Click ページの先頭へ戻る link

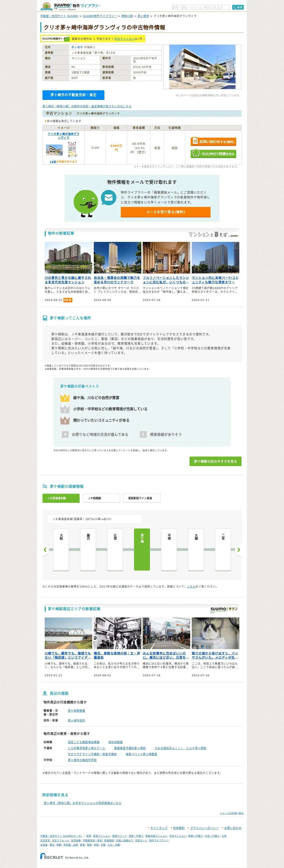[232, 813]
